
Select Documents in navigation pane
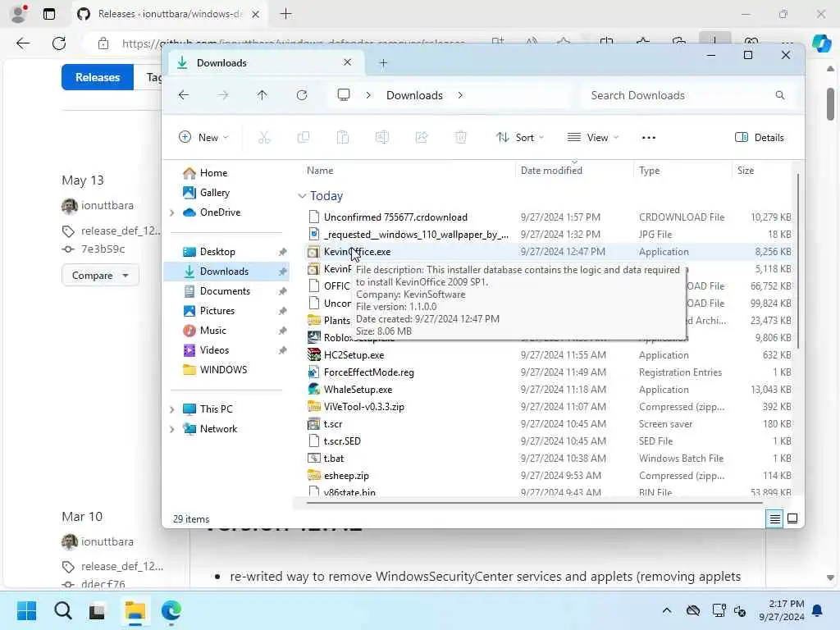[x=225, y=291]
